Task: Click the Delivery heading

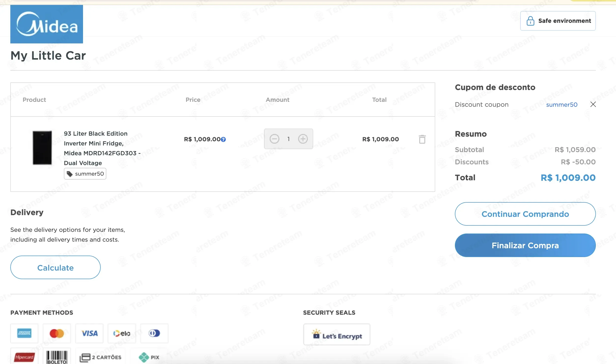Action: click(27, 212)
